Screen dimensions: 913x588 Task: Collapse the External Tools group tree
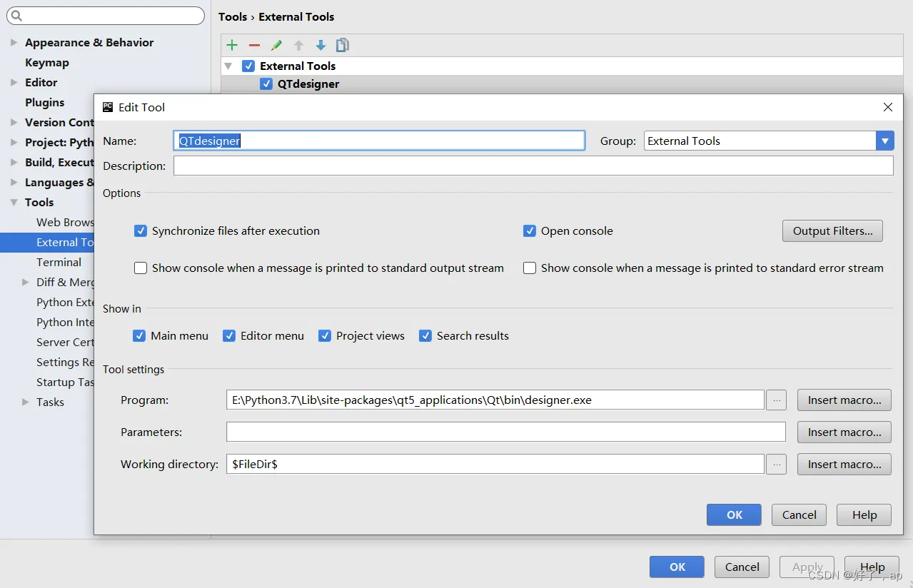(228, 66)
